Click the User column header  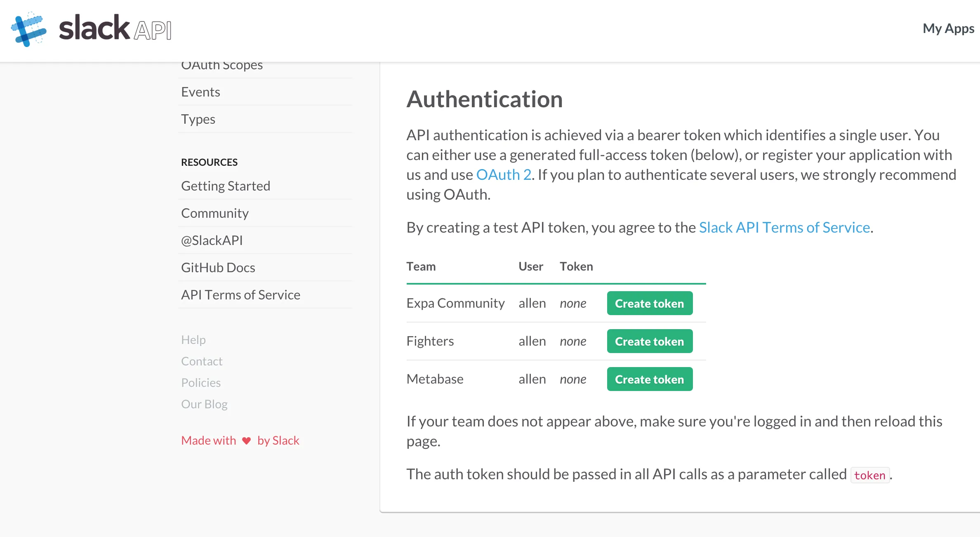[531, 266]
